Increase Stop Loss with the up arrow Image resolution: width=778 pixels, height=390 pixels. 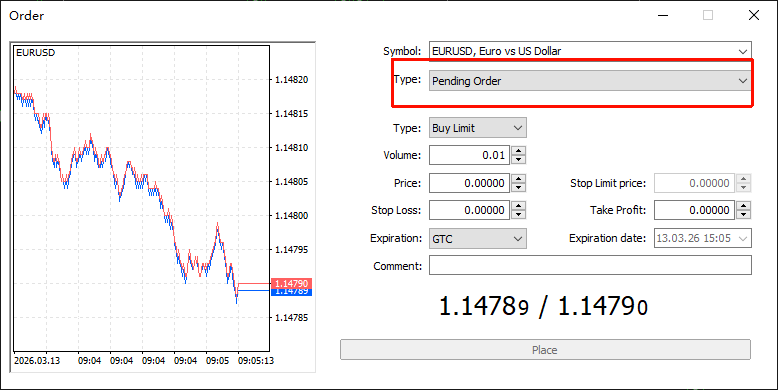pyautogui.click(x=518, y=205)
